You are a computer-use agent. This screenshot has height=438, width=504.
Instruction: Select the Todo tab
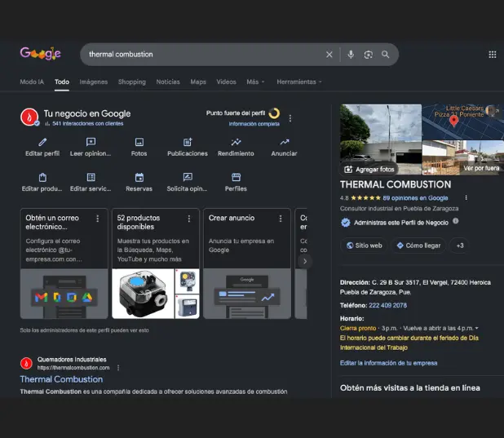(x=62, y=82)
